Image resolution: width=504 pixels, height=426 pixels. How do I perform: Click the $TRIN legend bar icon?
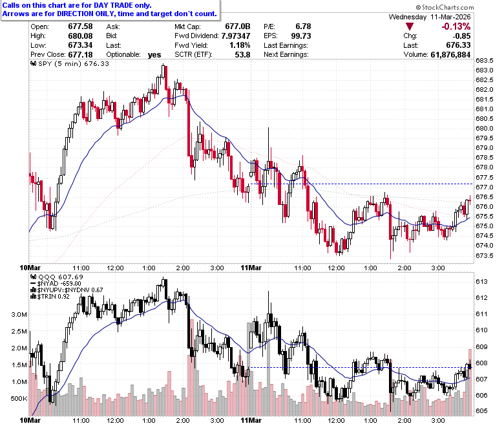click(33, 297)
